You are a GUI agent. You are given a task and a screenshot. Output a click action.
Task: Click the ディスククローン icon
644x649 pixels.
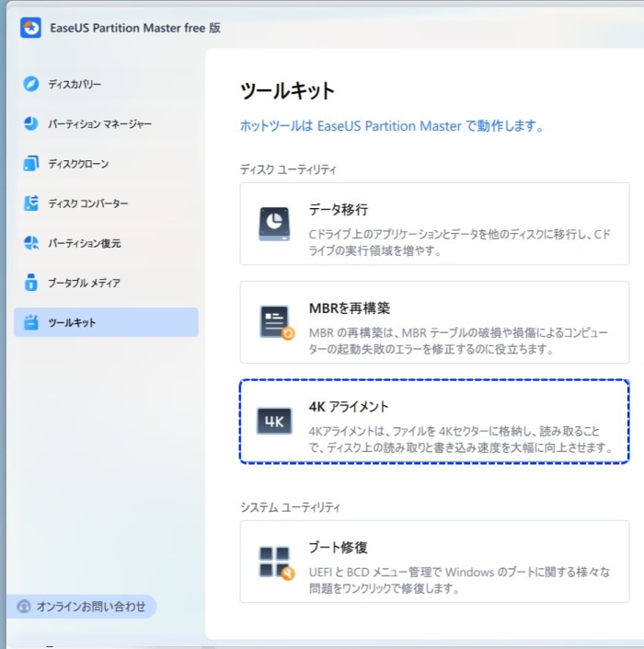click(31, 163)
